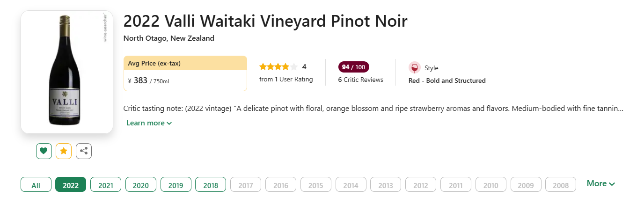Click the Valli wine bottle thumbnail
Screen dimensions: 644x204
coord(67,71)
